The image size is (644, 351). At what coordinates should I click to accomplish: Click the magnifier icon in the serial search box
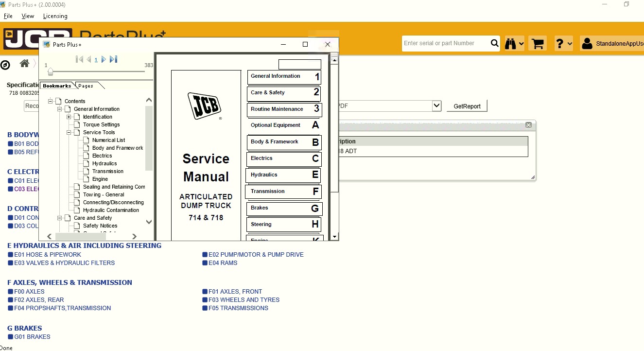494,43
